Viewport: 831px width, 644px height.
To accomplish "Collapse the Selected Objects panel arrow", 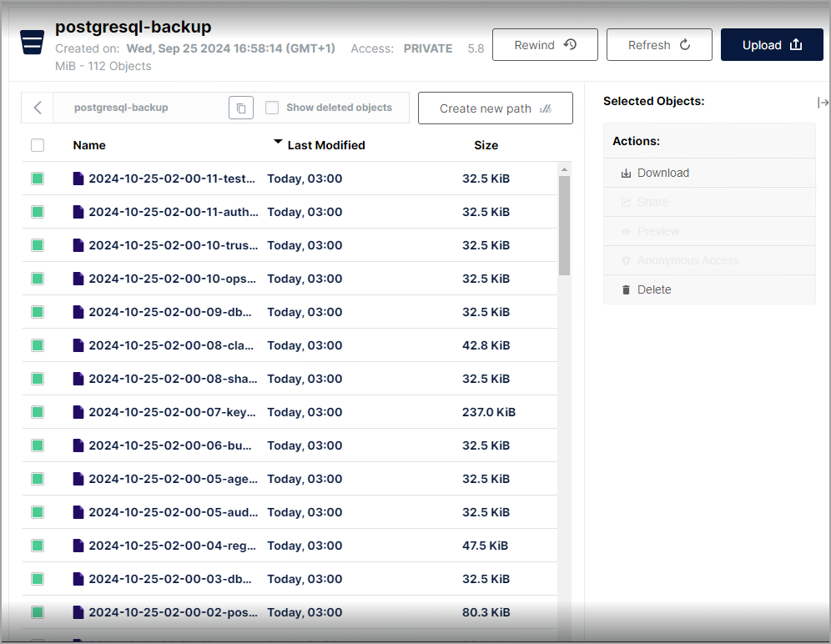I will 823,103.
